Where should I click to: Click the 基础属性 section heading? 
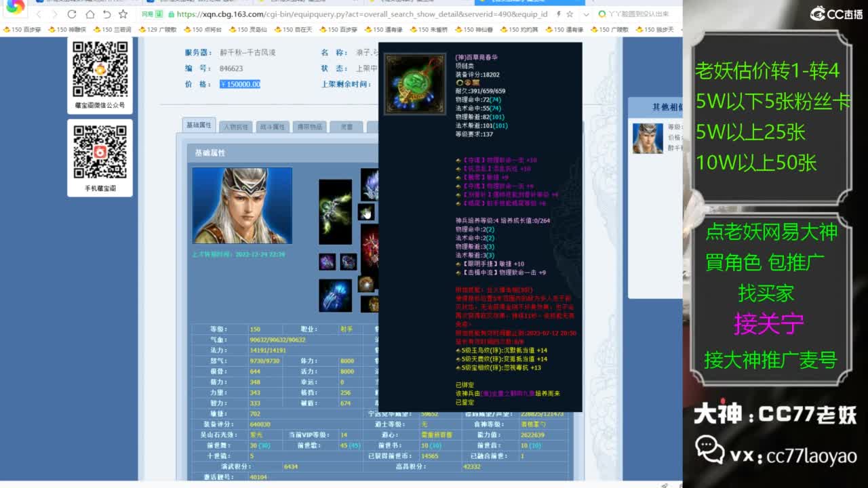click(x=210, y=153)
